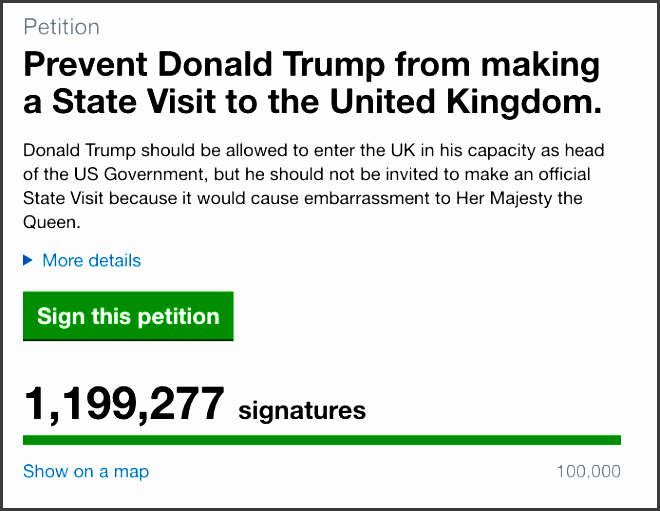This screenshot has height=511, width=660.
Task: Open the Show on a map link
Action: [86, 471]
